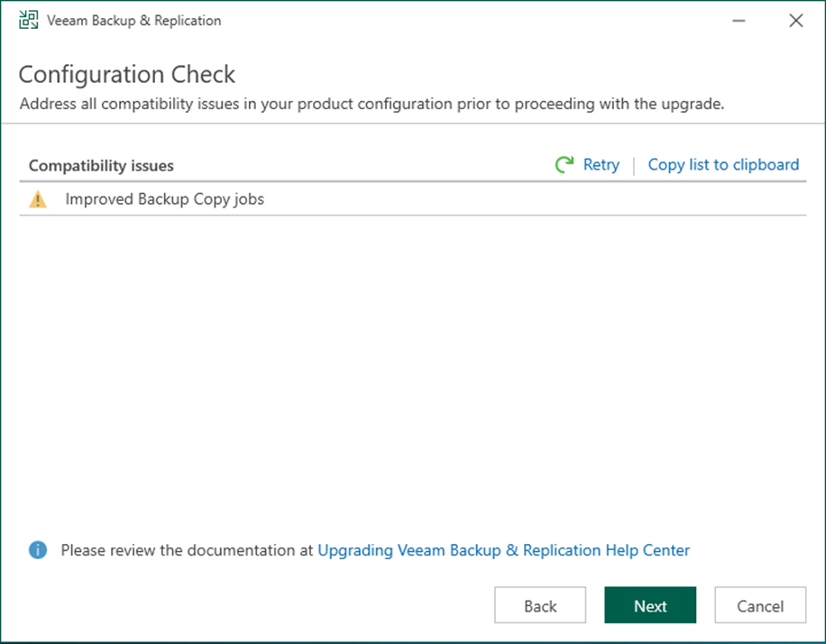
Task: Retry the compatibility check via Retry text
Action: [x=601, y=164]
